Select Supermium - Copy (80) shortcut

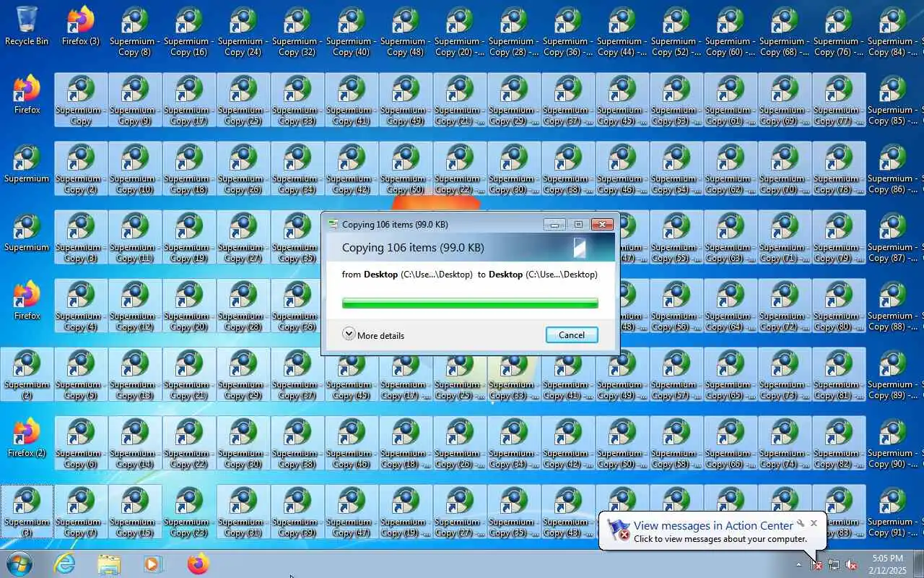tap(839, 306)
